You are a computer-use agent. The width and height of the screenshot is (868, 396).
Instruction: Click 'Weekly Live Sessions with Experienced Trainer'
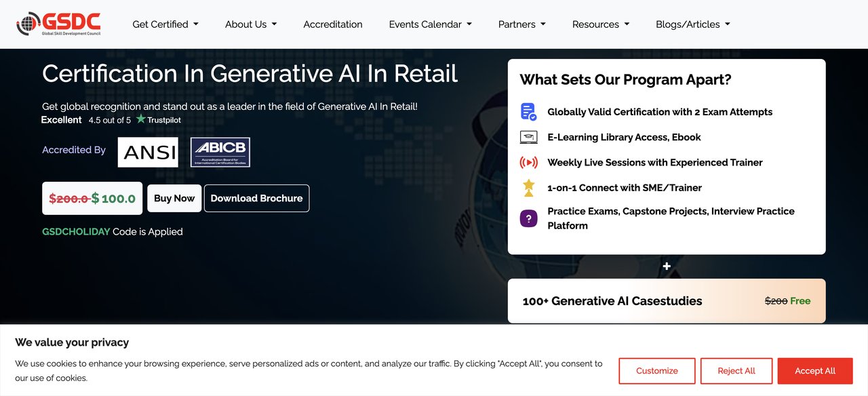pos(655,163)
